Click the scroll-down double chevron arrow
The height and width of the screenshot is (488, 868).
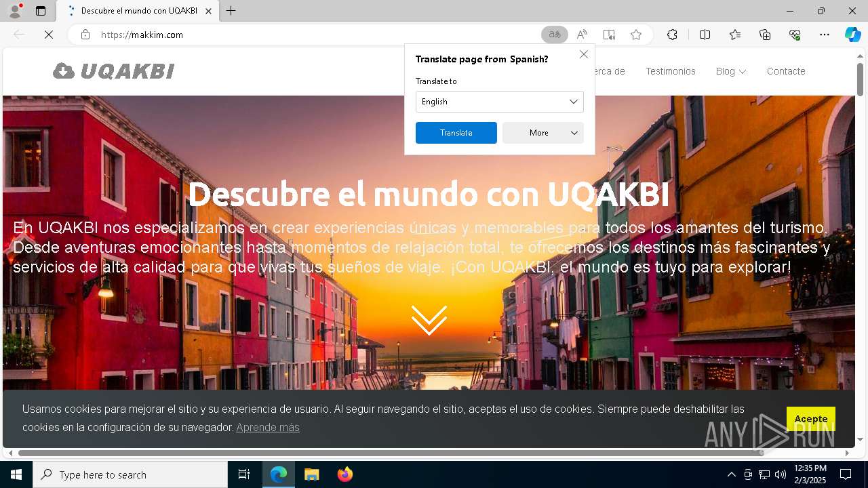429,320
